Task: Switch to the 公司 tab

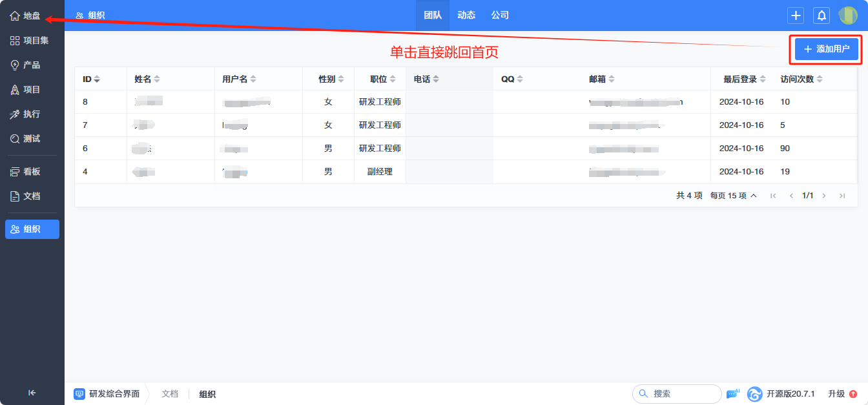Action: [500, 16]
